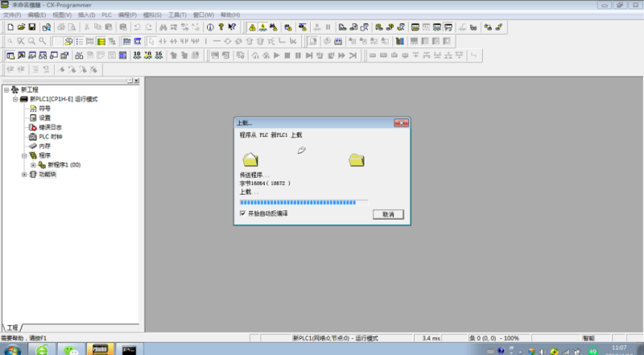Toggle show comments icon in view toolbar
The image size is (644, 355).
pyautogui.click(x=68, y=41)
